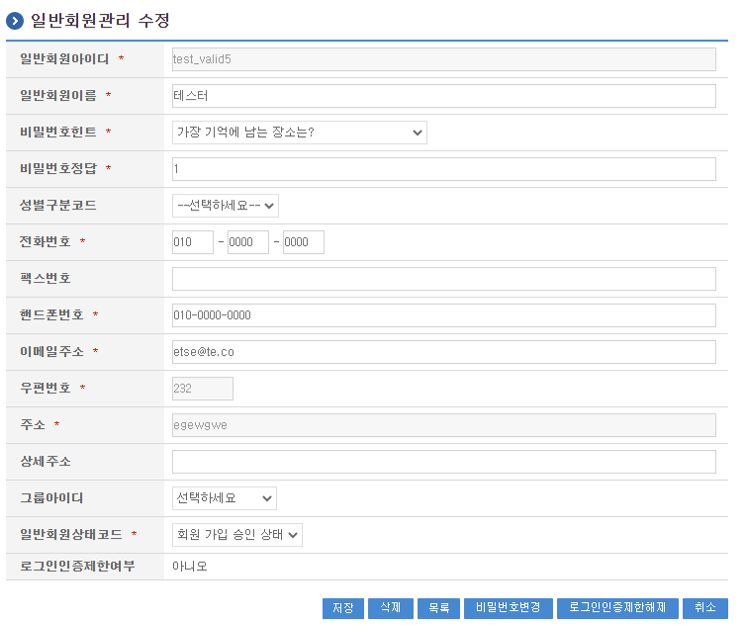Click the 비밀번호변경 button
Image resolution: width=746 pixels, height=625 pixels.
508,608
